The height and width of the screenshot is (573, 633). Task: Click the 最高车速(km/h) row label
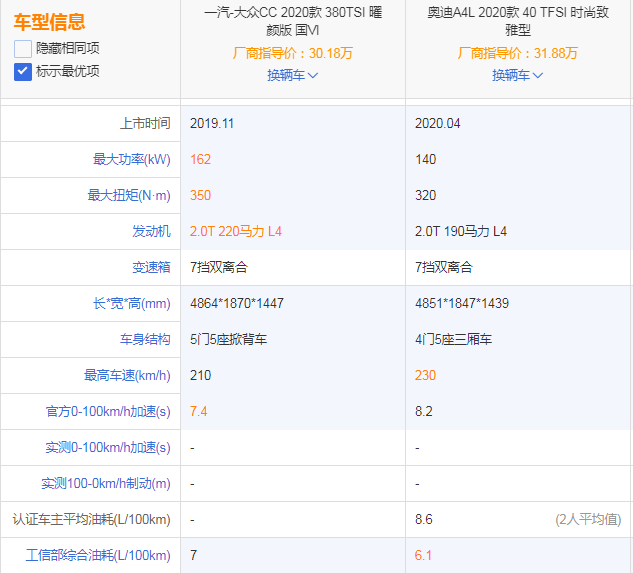coord(127,376)
